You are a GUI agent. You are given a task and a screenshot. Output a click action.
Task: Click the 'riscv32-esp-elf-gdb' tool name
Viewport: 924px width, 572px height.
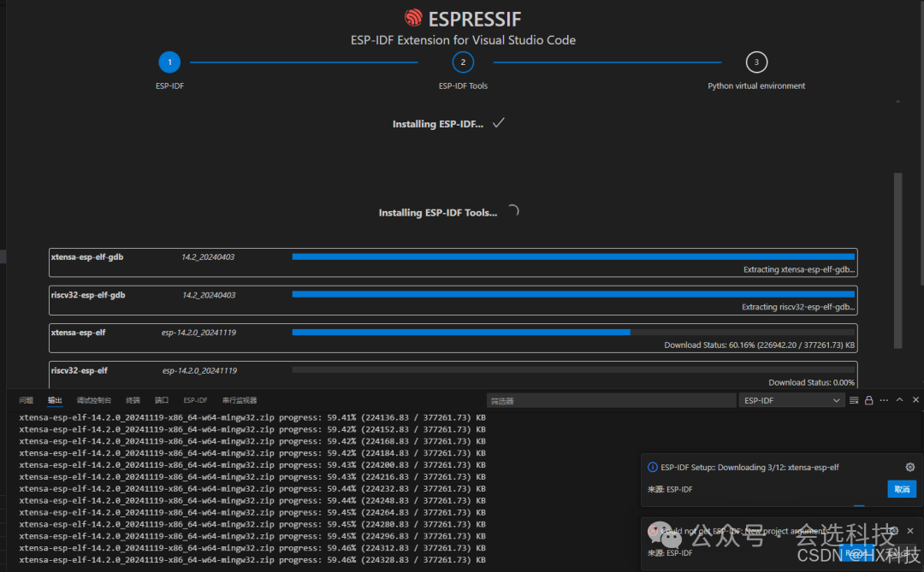point(88,295)
